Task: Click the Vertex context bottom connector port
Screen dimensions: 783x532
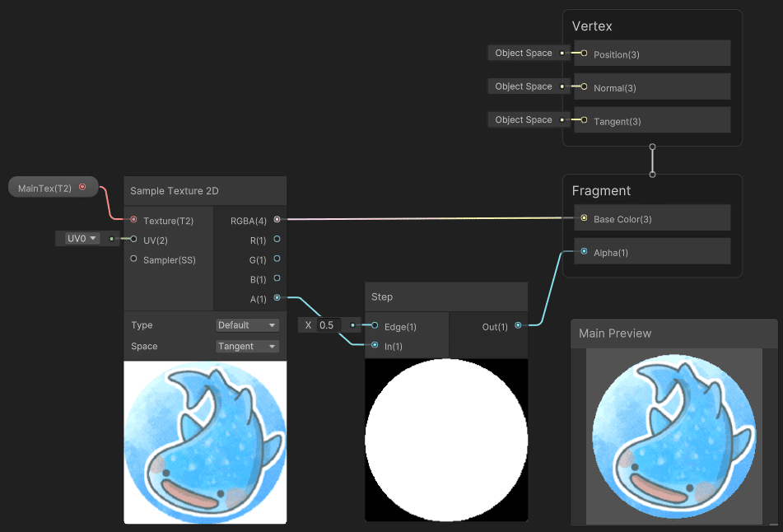Action: [x=652, y=147]
